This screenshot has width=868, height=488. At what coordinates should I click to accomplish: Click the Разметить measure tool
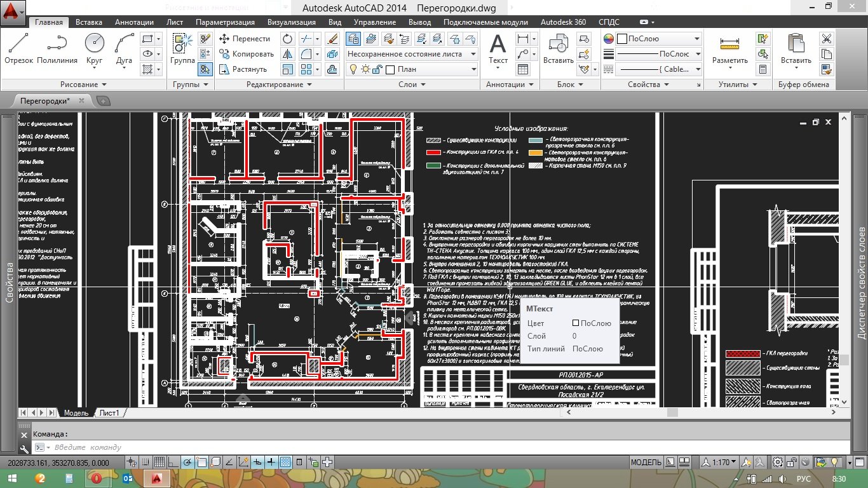[730, 49]
